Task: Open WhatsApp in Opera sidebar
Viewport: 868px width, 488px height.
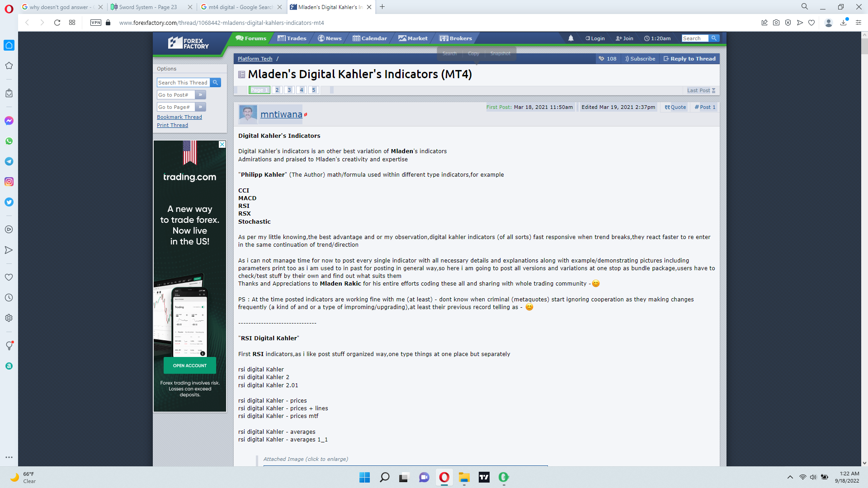Action: click(x=9, y=141)
